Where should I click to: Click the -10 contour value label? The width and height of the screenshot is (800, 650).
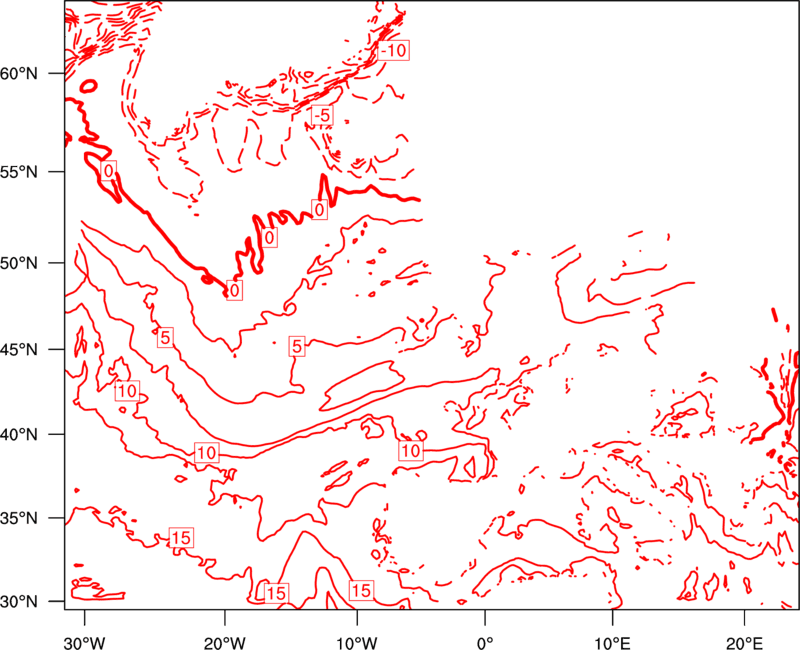(x=394, y=50)
